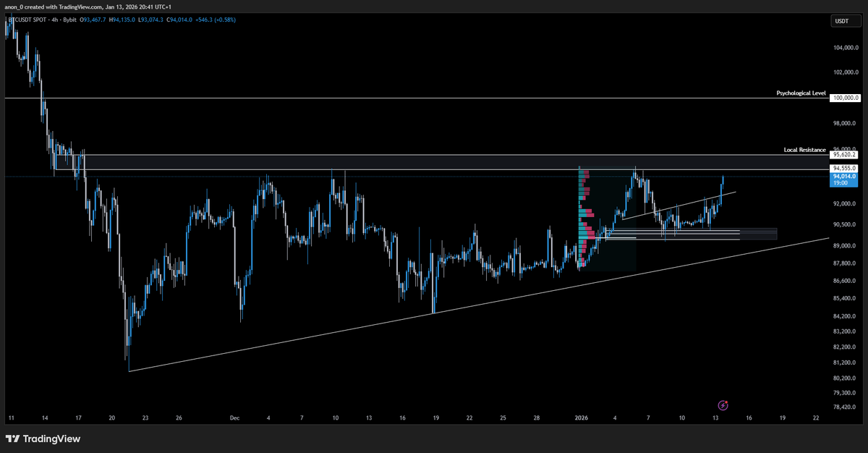Screen dimensions: 868x453
Task: Click the 26 date label on time axis
Action: point(178,418)
